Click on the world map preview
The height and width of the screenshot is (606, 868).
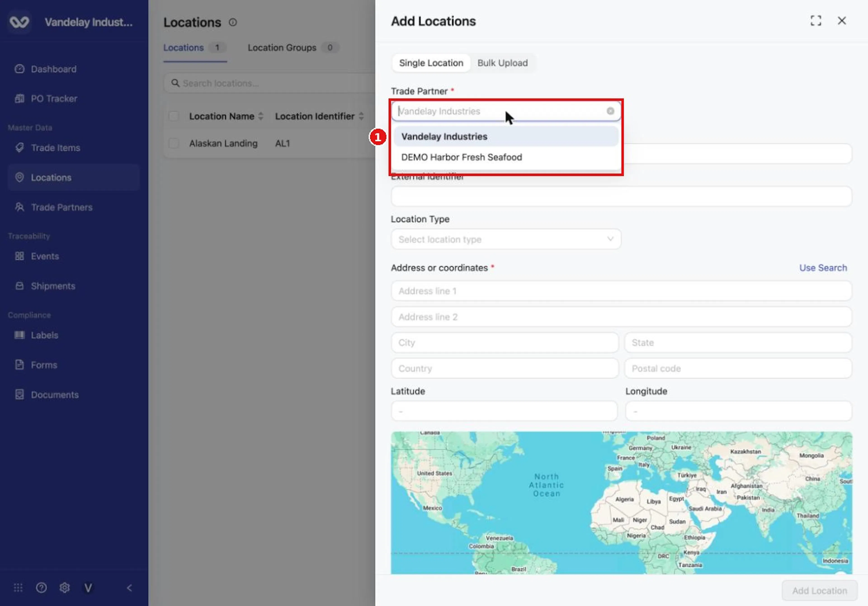(621, 503)
